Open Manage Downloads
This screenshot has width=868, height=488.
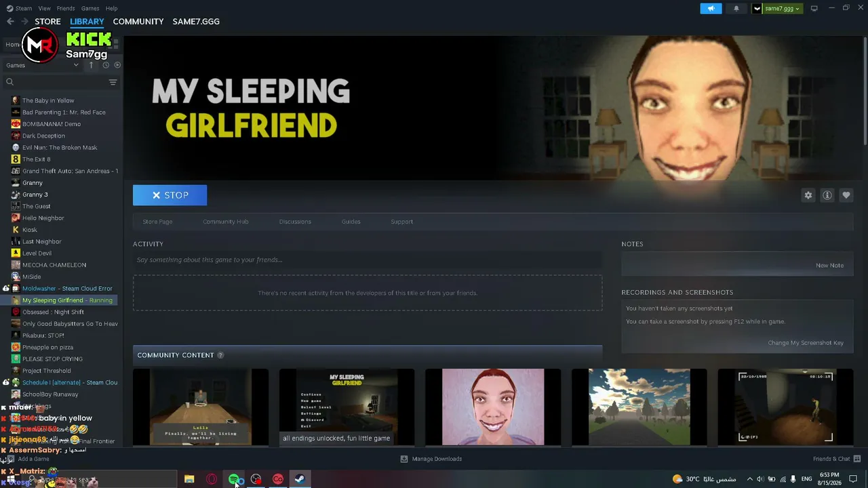tap(431, 459)
